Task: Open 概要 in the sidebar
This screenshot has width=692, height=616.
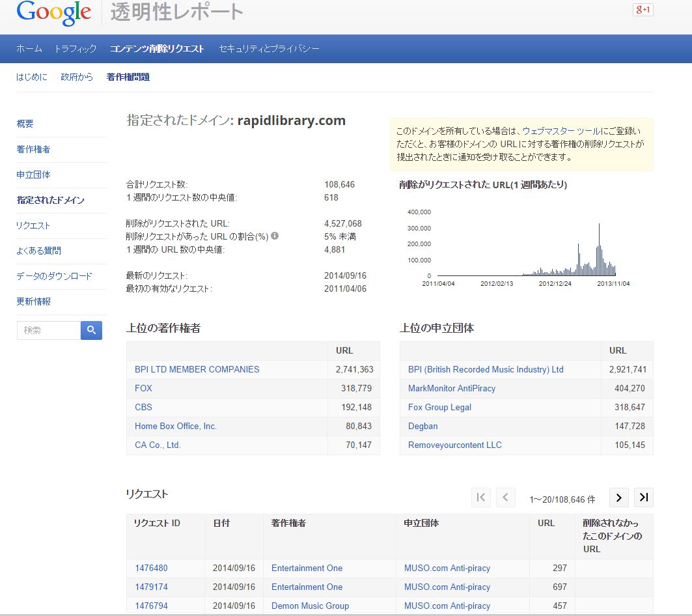Action: [25, 124]
